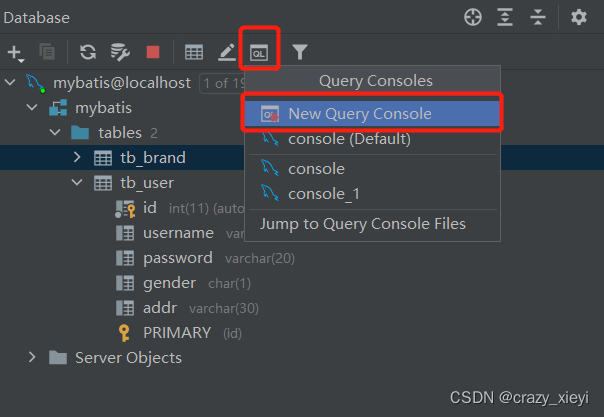Click the select opened file target icon
Viewport: 604px width, 417px height.
pyautogui.click(x=473, y=17)
